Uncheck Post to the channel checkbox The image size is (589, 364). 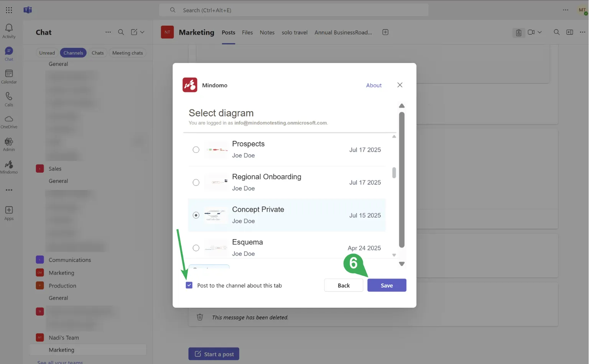click(189, 285)
